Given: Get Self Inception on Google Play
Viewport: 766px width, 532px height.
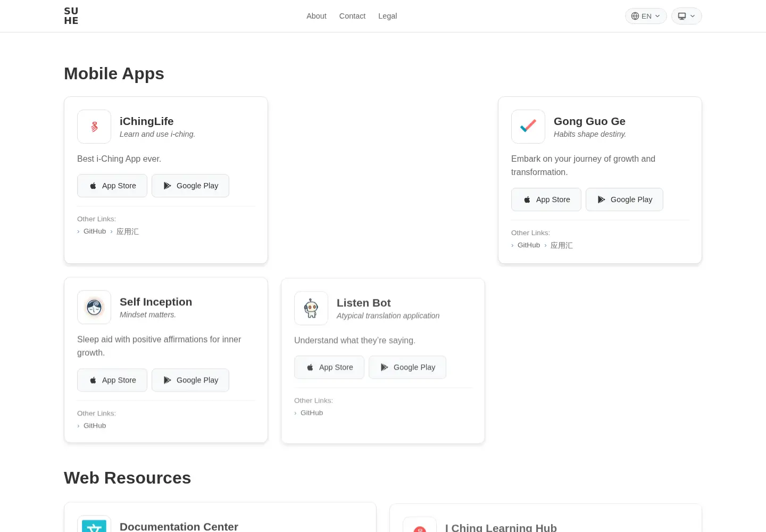Looking at the screenshot, I should tap(190, 380).
